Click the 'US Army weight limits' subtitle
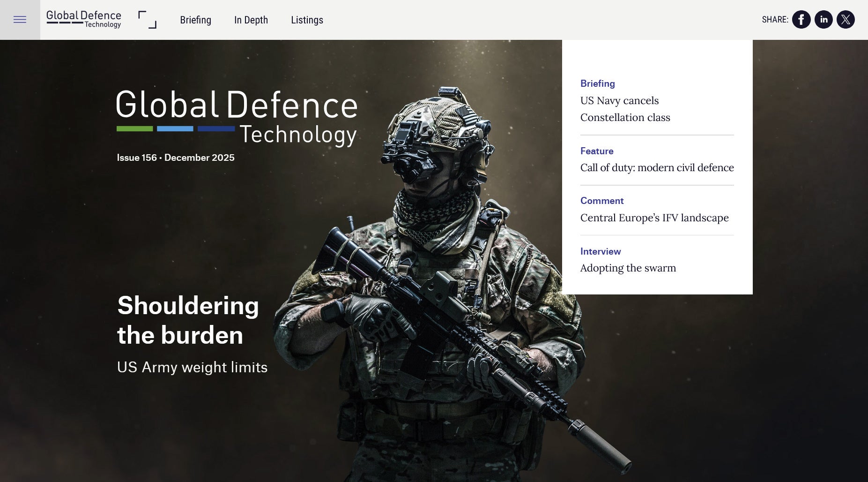868x482 pixels. coord(192,367)
